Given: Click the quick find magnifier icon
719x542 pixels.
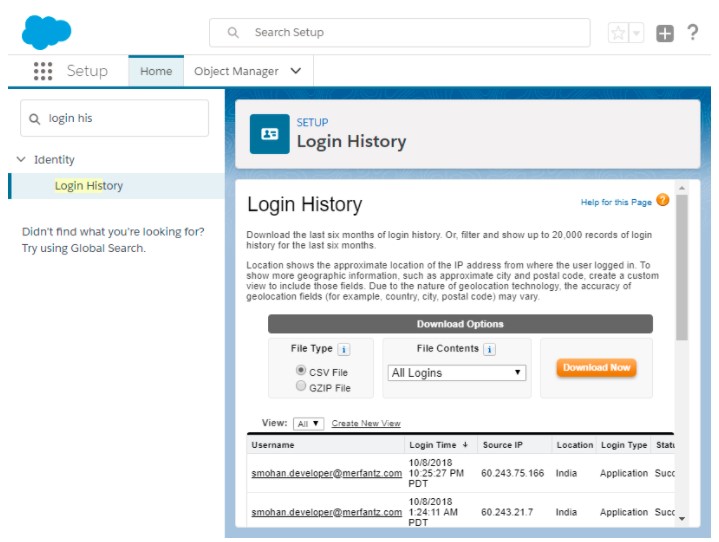Looking at the screenshot, I should 34,119.
